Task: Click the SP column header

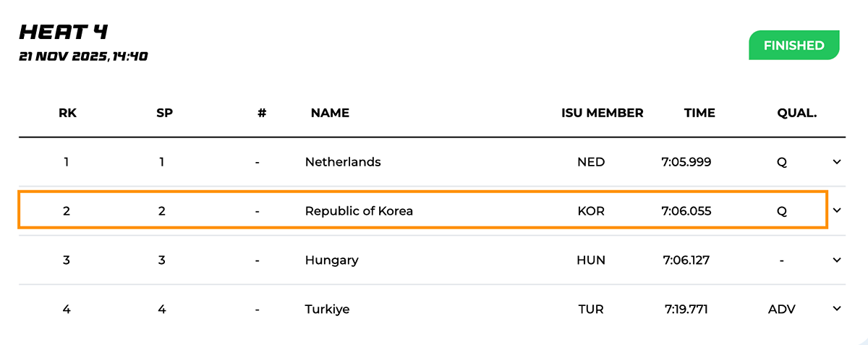Action: (164, 113)
